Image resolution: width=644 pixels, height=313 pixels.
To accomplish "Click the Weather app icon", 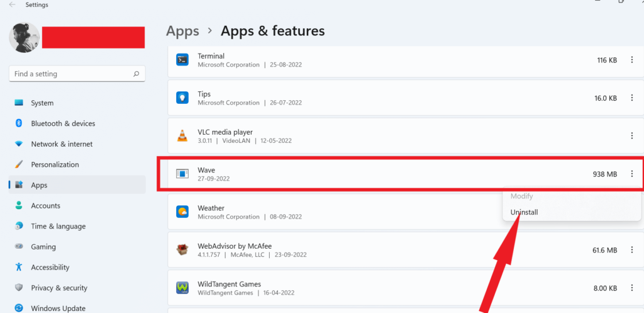I will [182, 212].
